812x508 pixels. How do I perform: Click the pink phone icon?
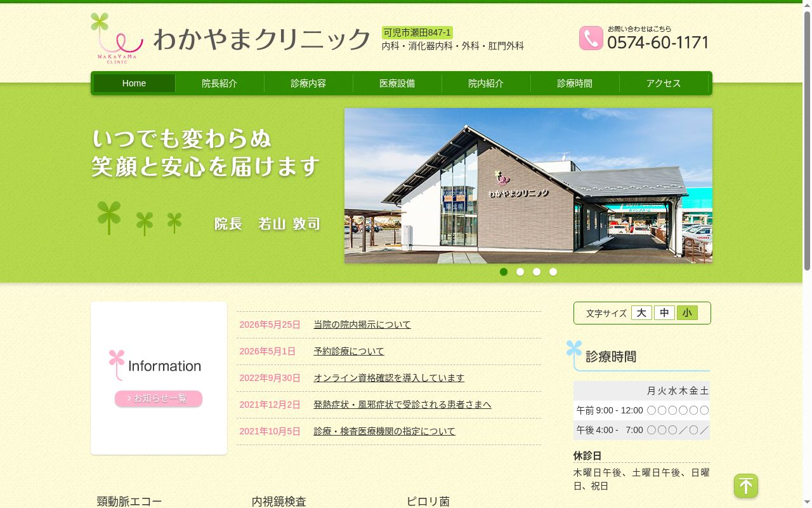591,38
